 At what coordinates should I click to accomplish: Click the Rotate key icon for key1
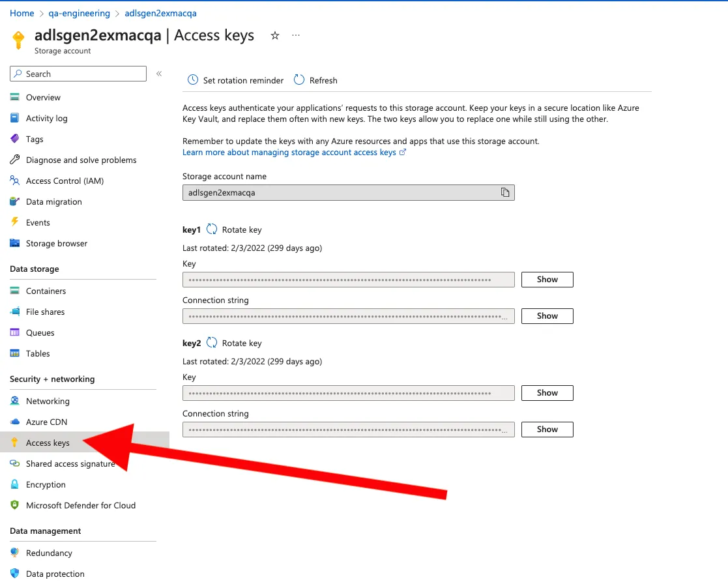(x=212, y=229)
